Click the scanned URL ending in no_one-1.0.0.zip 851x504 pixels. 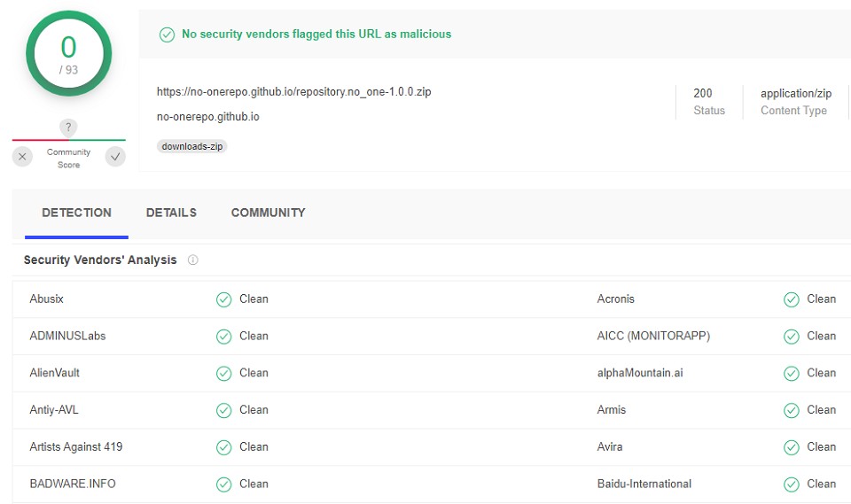click(x=293, y=92)
